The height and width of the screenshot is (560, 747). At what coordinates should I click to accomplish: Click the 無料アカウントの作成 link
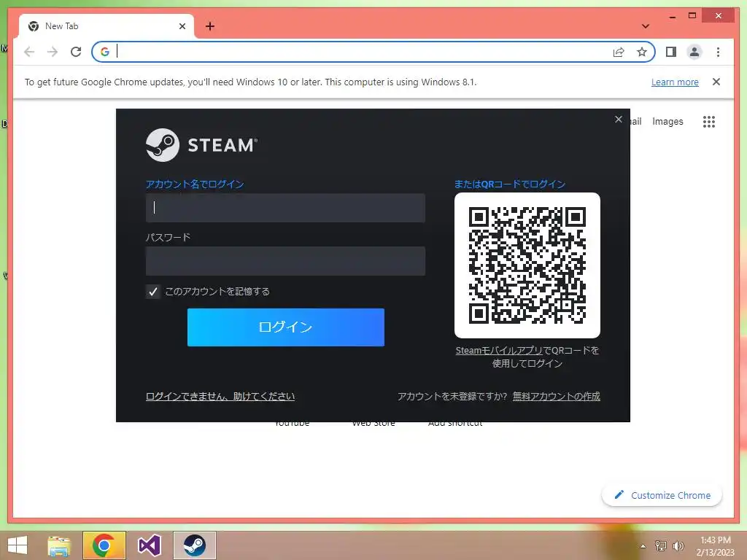point(557,396)
